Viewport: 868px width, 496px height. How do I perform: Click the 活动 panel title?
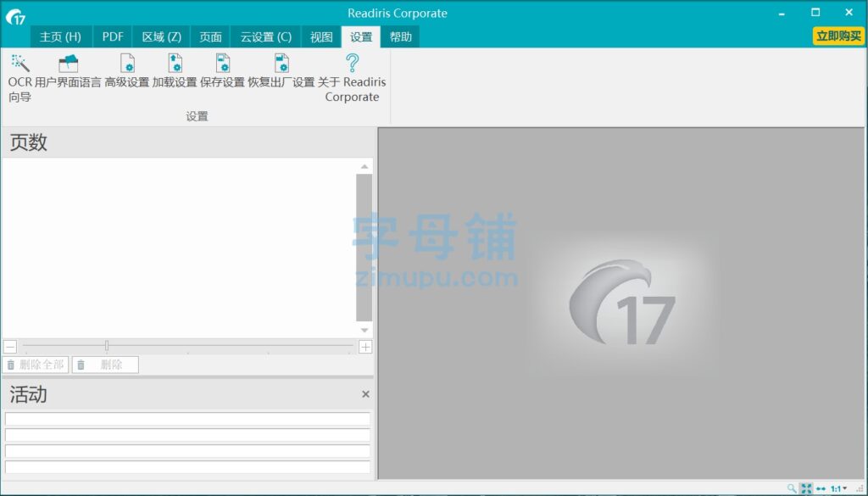click(x=28, y=395)
